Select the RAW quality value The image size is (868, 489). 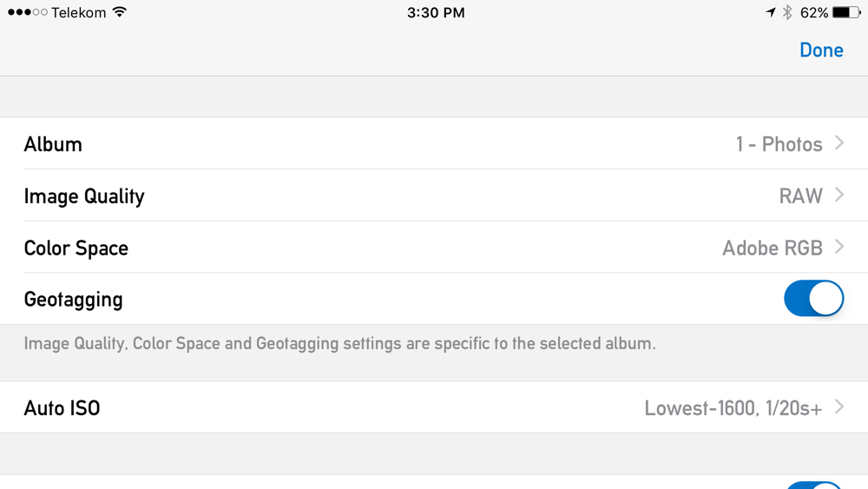(x=800, y=195)
